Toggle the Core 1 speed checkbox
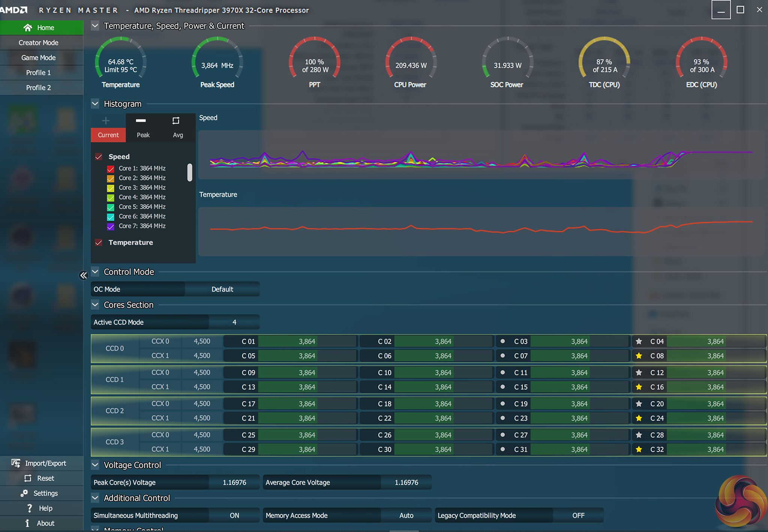The image size is (768, 532). pos(111,169)
